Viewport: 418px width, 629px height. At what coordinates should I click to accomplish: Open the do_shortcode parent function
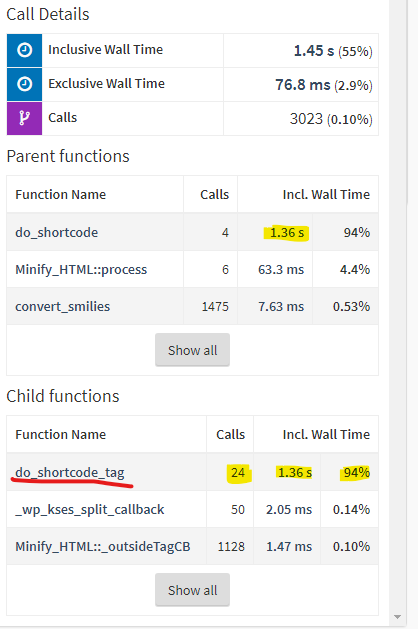pyautogui.click(x=57, y=232)
